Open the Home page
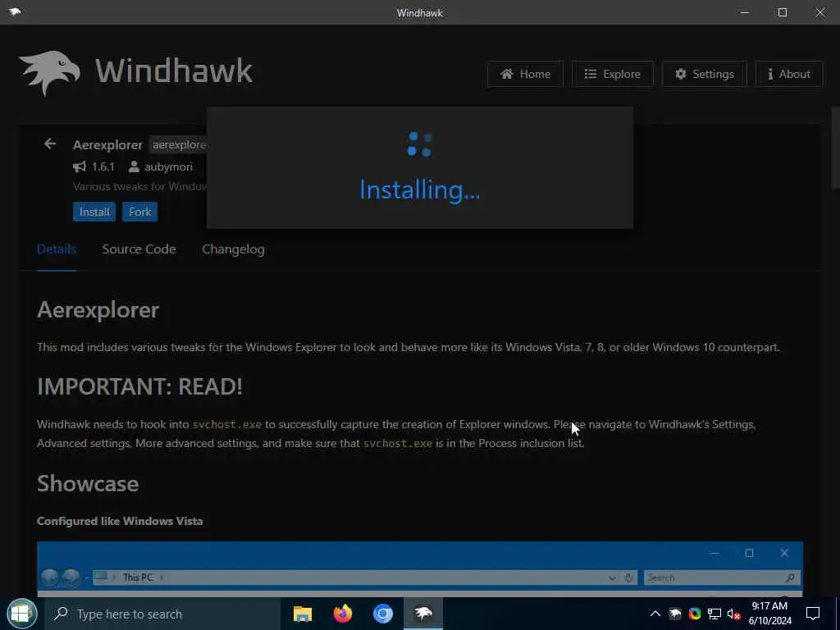Viewport: 840px width, 630px height. pyautogui.click(x=525, y=74)
